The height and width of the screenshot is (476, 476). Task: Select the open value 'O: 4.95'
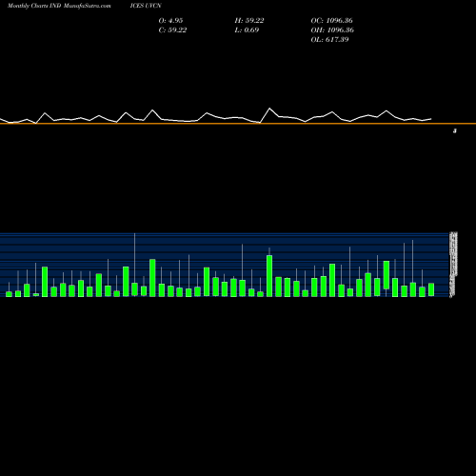pyautogui.click(x=170, y=21)
